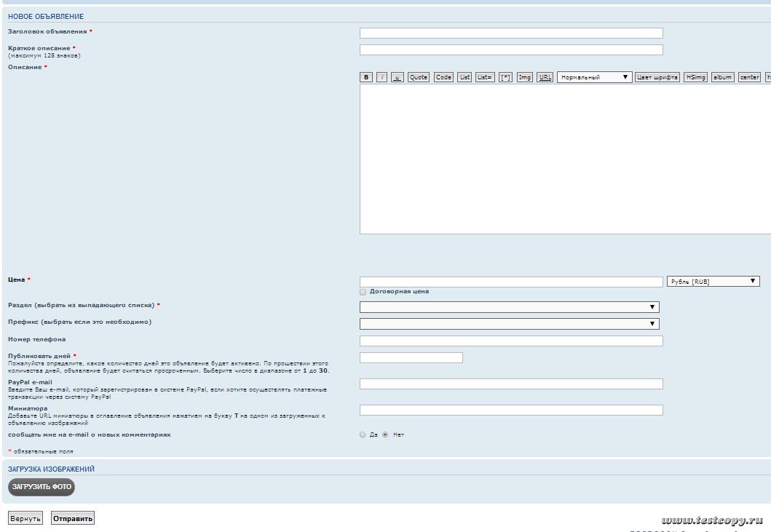Select Нет for e-mail comment notifications
The height and width of the screenshot is (532, 771).
coord(385,434)
